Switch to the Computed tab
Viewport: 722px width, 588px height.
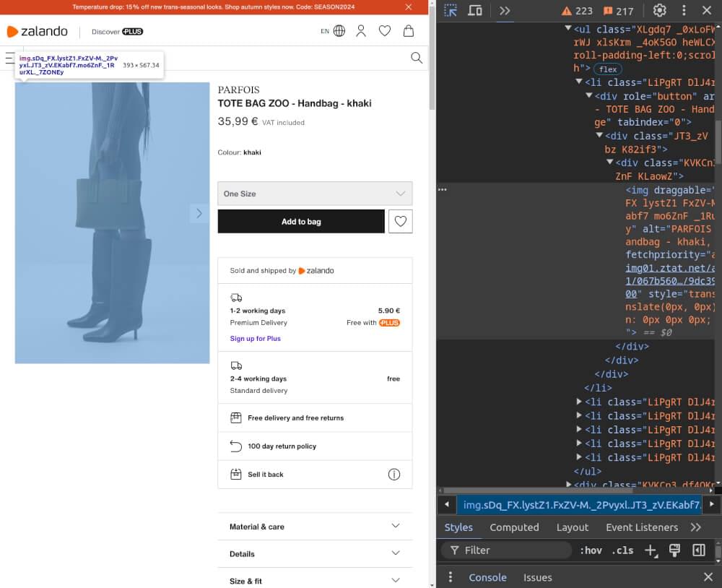coord(514,527)
